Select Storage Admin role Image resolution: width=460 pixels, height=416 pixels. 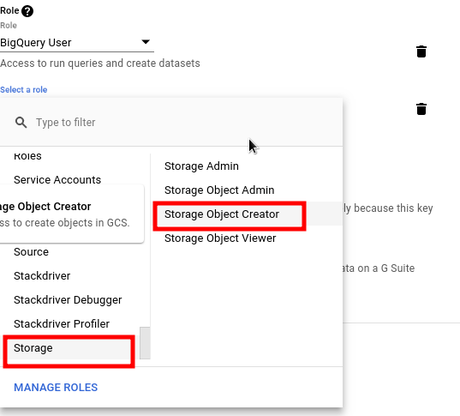pos(201,166)
